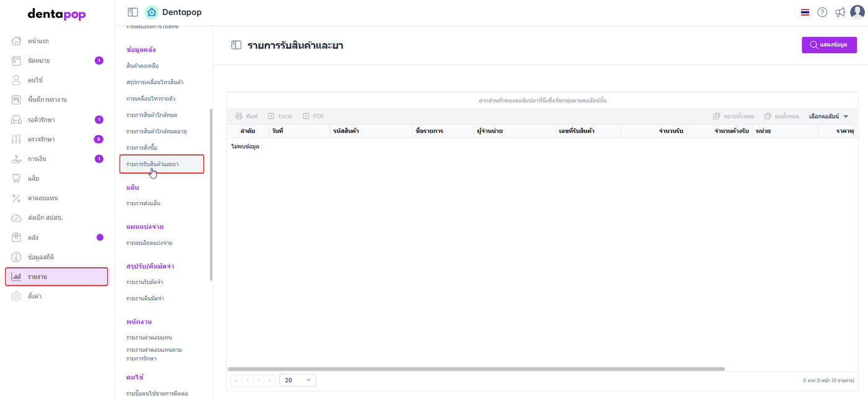Export the table to PDF
This screenshot has height=400, width=868.
click(314, 116)
